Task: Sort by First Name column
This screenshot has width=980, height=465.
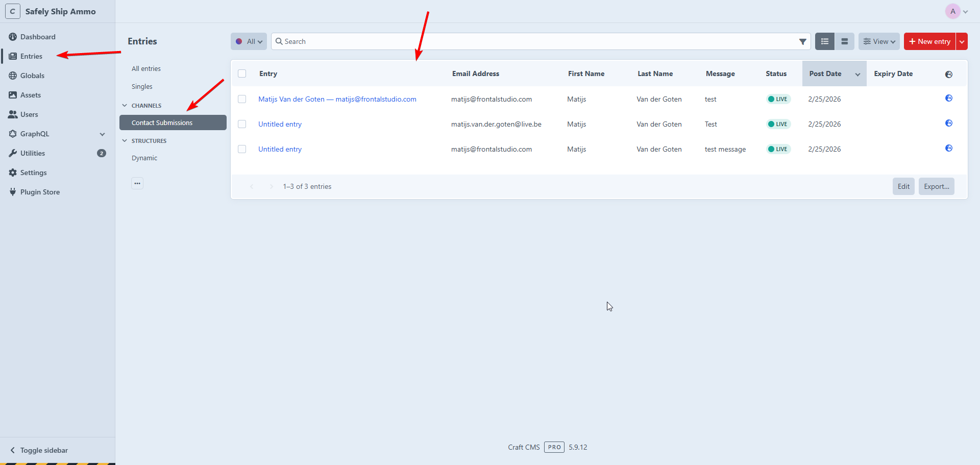Action: [586, 74]
